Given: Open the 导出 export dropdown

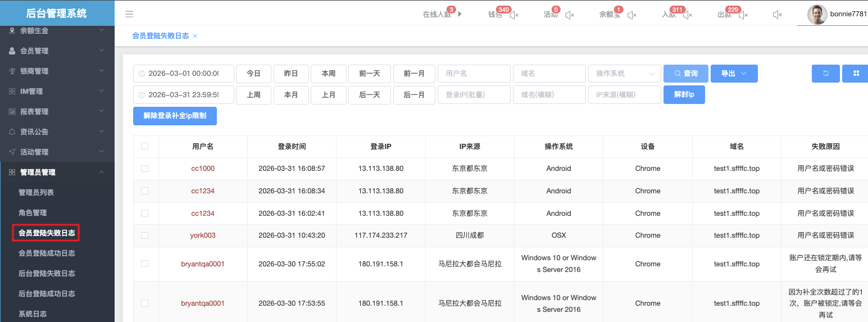Looking at the screenshot, I should coord(734,74).
